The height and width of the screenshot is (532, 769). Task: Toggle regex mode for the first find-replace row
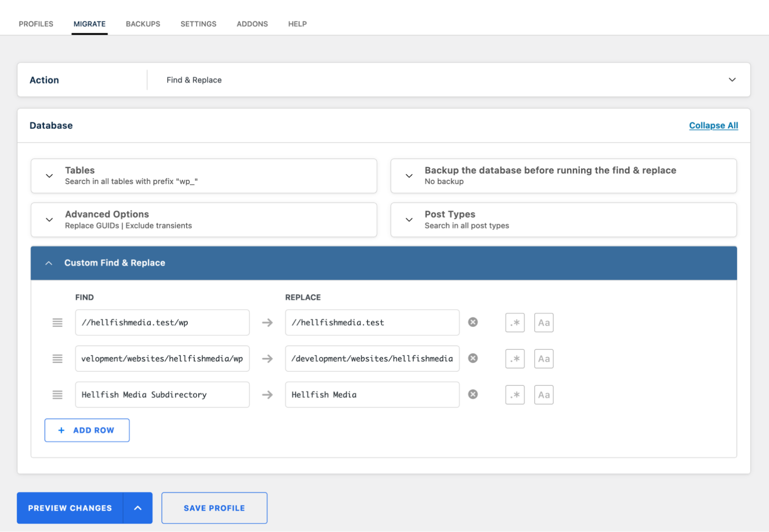click(515, 322)
